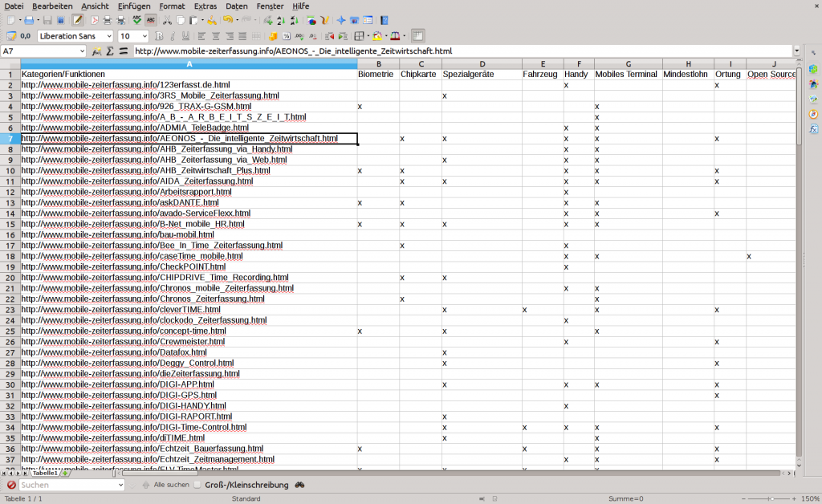Enable Groß-/Kleinschreibung checkbox
This screenshot has width=822, height=504.
197,485
